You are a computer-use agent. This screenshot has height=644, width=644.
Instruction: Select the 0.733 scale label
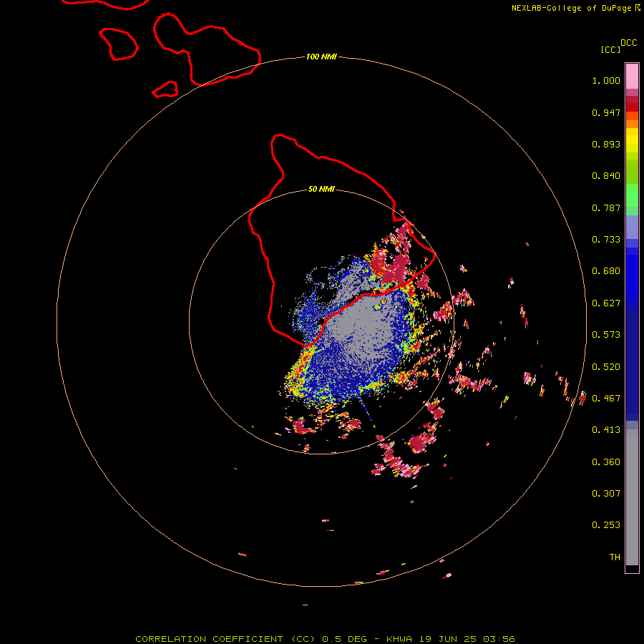[x=606, y=240]
